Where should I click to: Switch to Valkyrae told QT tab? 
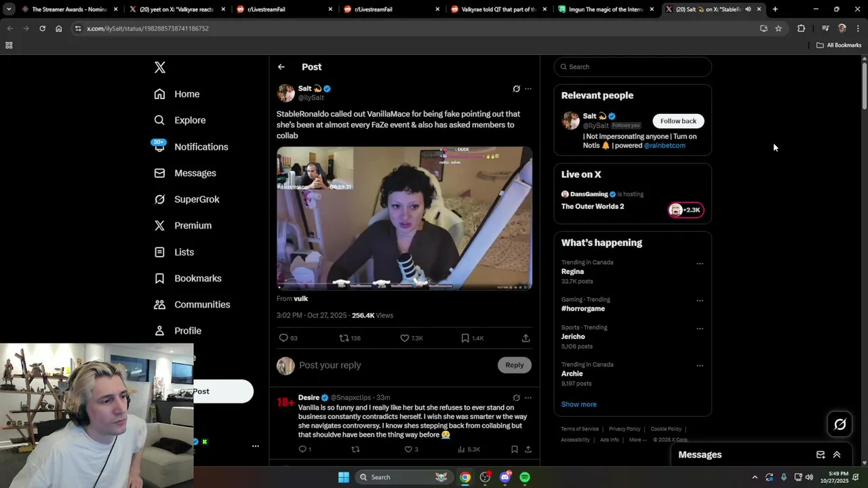[498, 9]
